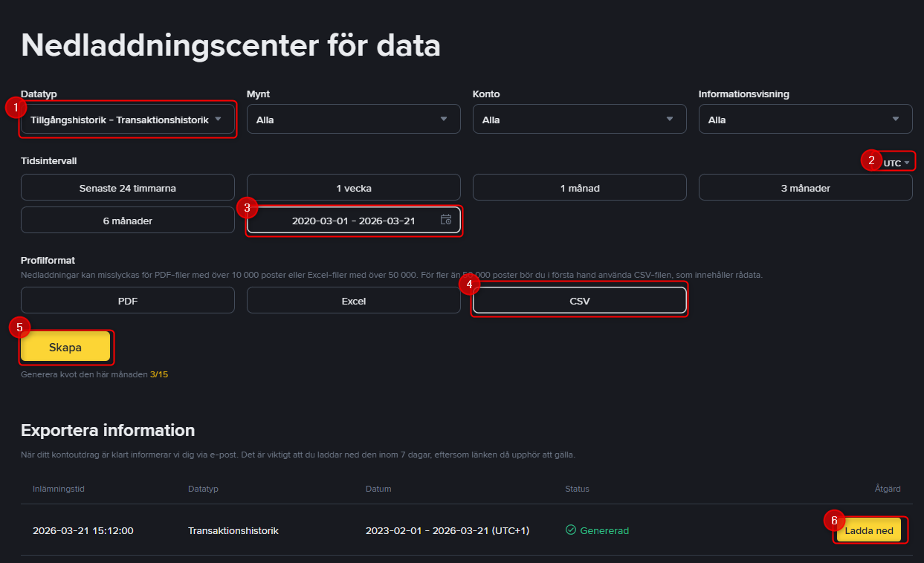Select the Senaste 24 timmarna interval

[127, 187]
